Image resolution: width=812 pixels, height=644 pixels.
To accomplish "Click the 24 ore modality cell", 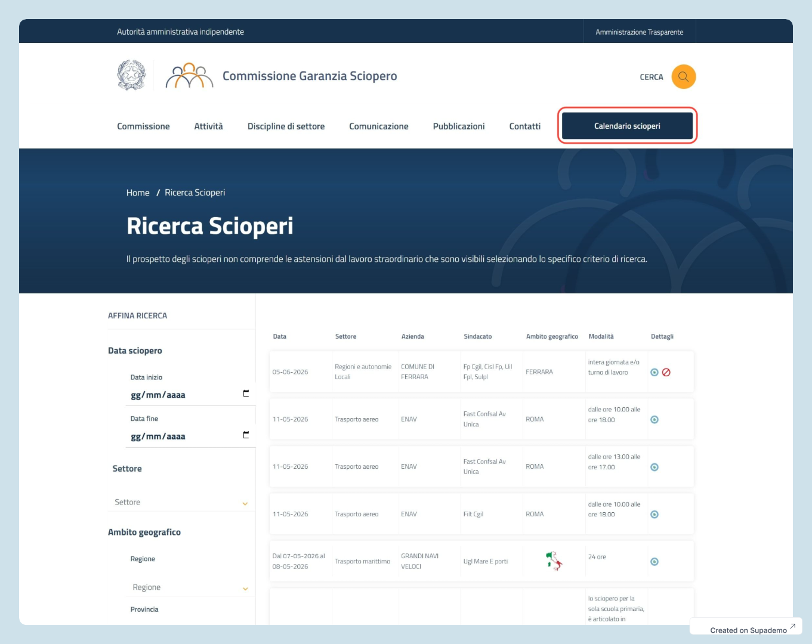I will click(597, 557).
